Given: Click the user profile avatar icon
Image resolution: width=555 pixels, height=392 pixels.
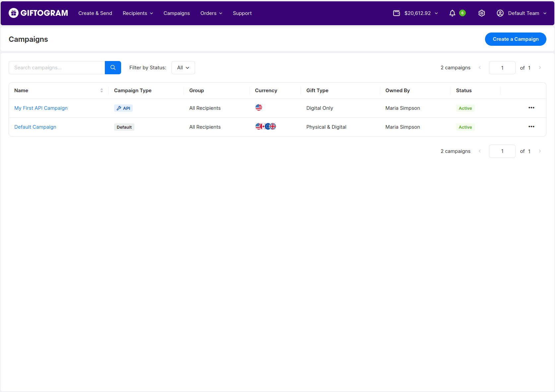Looking at the screenshot, I should point(500,13).
